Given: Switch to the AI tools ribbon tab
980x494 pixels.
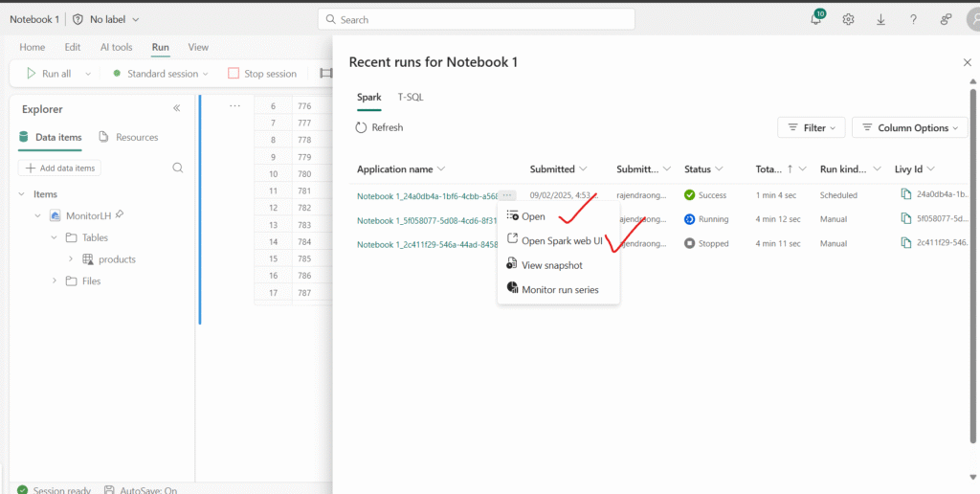Looking at the screenshot, I should coord(116,47).
